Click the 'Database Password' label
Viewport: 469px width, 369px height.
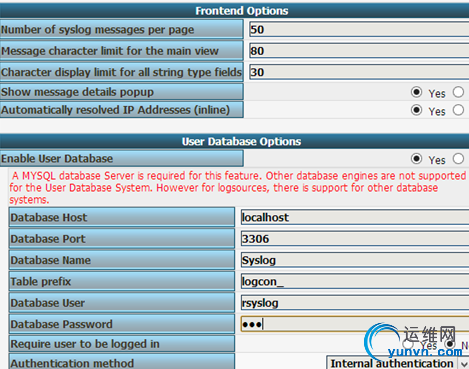click(61, 324)
